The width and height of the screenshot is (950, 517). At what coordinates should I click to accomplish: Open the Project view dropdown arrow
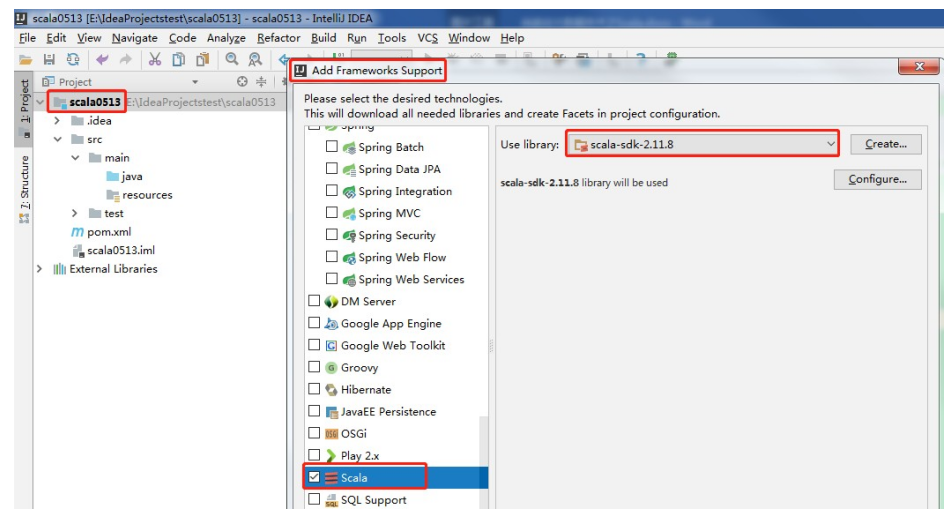coord(195,82)
